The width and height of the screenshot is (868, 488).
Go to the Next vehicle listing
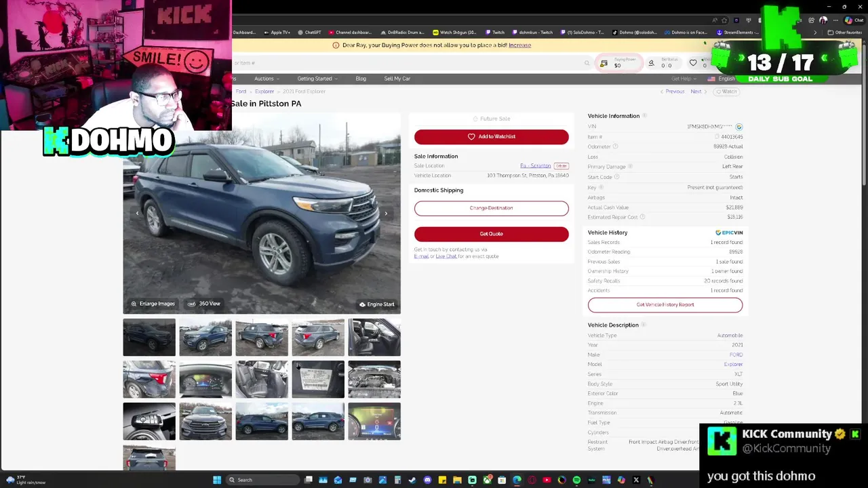(x=698, y=91)
